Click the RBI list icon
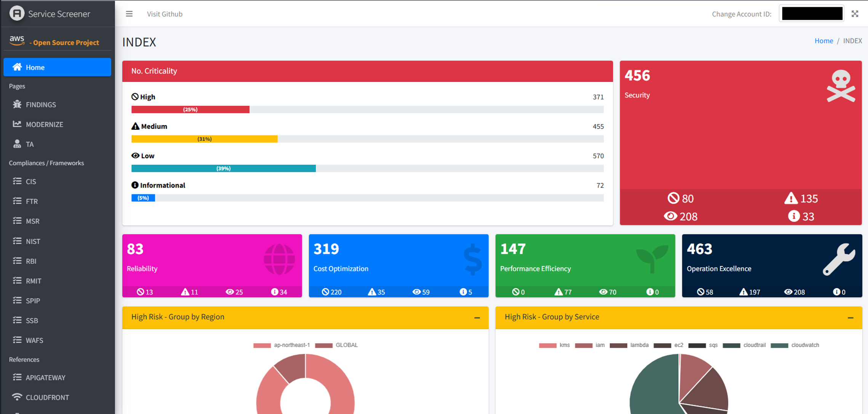This screenshot has width=868, height=414. click(17, 261)
